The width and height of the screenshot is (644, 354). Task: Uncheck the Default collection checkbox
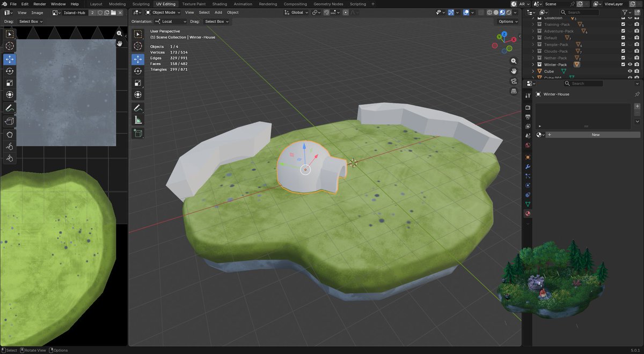(x=623, y=38)
